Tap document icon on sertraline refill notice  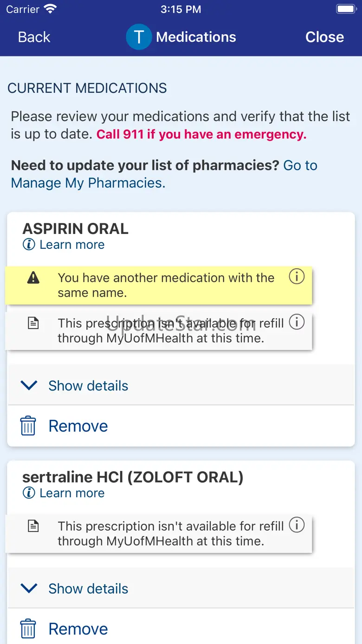click(33, 526)
